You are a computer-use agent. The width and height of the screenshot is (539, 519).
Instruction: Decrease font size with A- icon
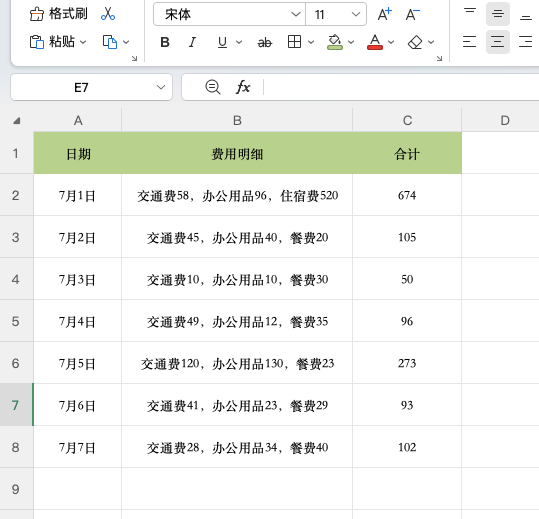tap(412, 14)
